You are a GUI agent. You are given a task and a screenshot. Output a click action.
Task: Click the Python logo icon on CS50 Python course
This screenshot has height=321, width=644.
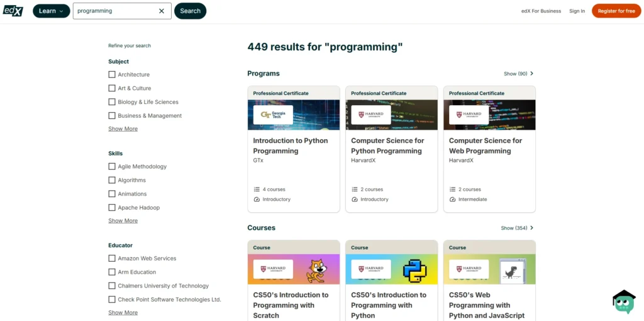point(414,271)
